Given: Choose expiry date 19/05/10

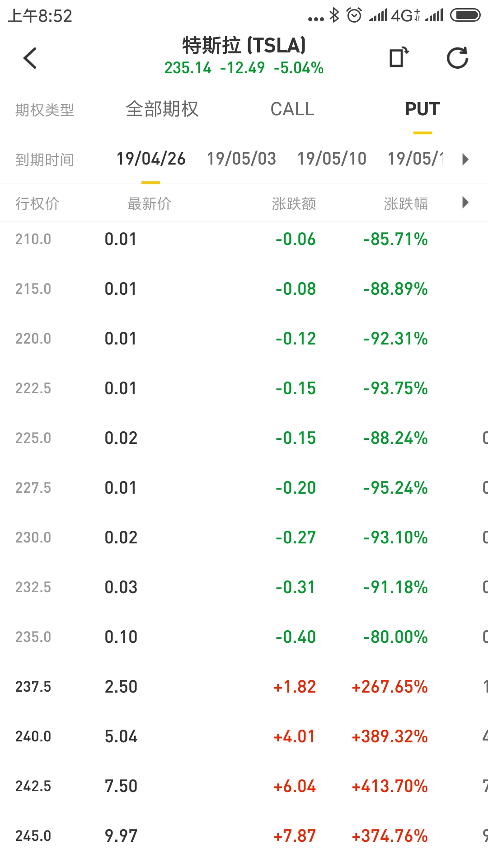Looking at the screenshot, I should click(x=332, y=159).
